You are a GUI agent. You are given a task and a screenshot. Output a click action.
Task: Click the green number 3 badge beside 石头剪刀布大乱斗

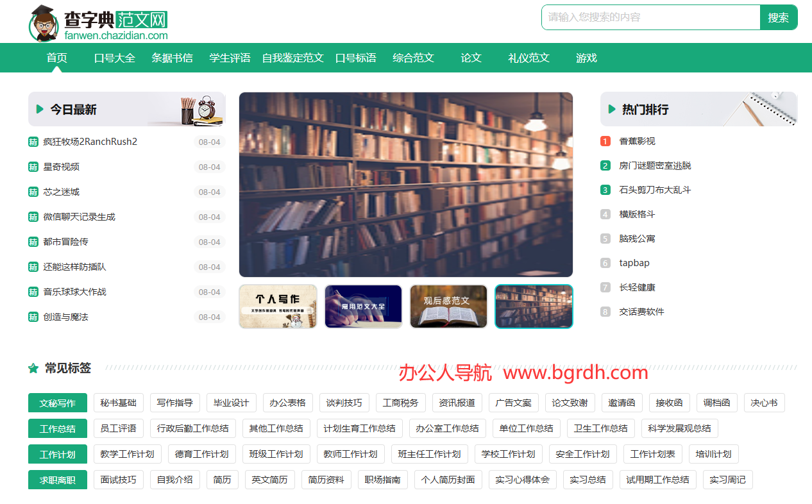coord(605,190)
